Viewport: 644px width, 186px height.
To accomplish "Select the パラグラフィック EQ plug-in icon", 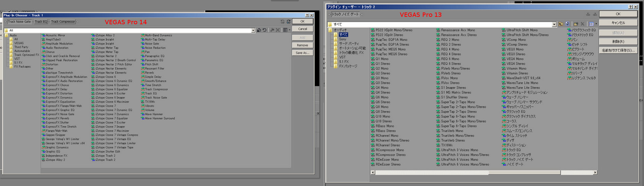I will pyautogui.click(x=569, y=30).
